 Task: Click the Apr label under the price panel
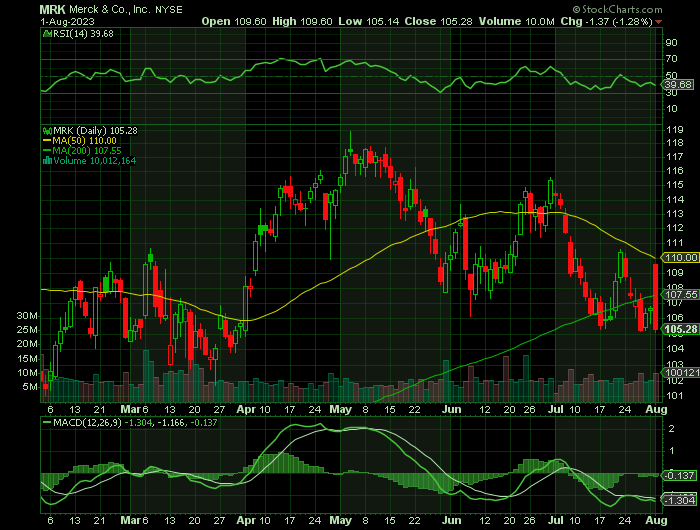point(246,409)
